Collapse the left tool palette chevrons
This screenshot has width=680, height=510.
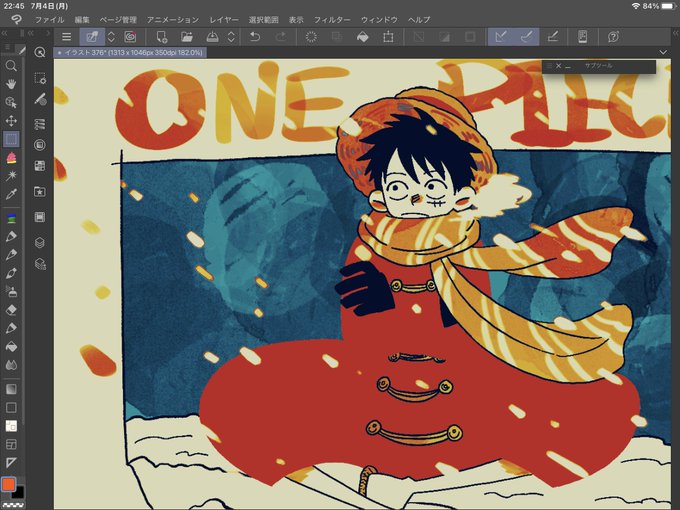(x=4, y=33)
